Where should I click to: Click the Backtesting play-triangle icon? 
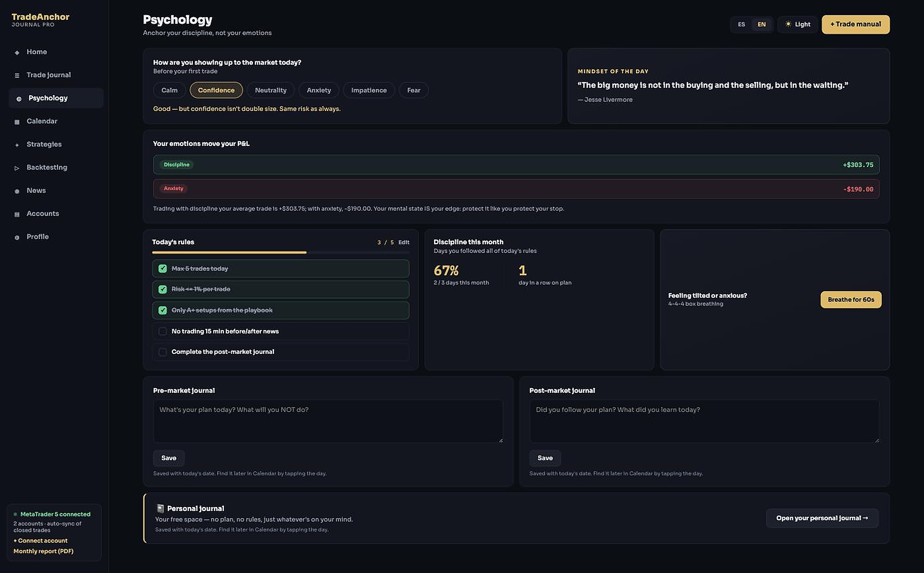17,168
